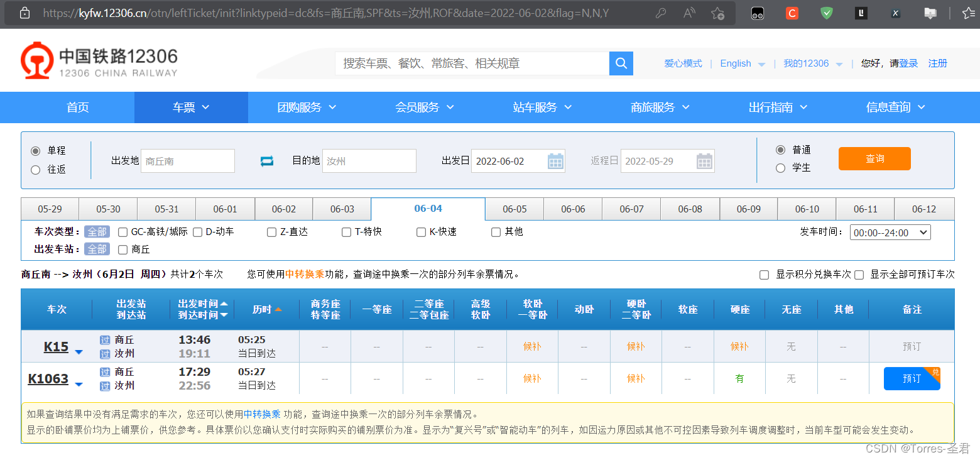Click the eyes-face extension icon
The height and width of the screenshot is (460, 980).
coord(758,13)
